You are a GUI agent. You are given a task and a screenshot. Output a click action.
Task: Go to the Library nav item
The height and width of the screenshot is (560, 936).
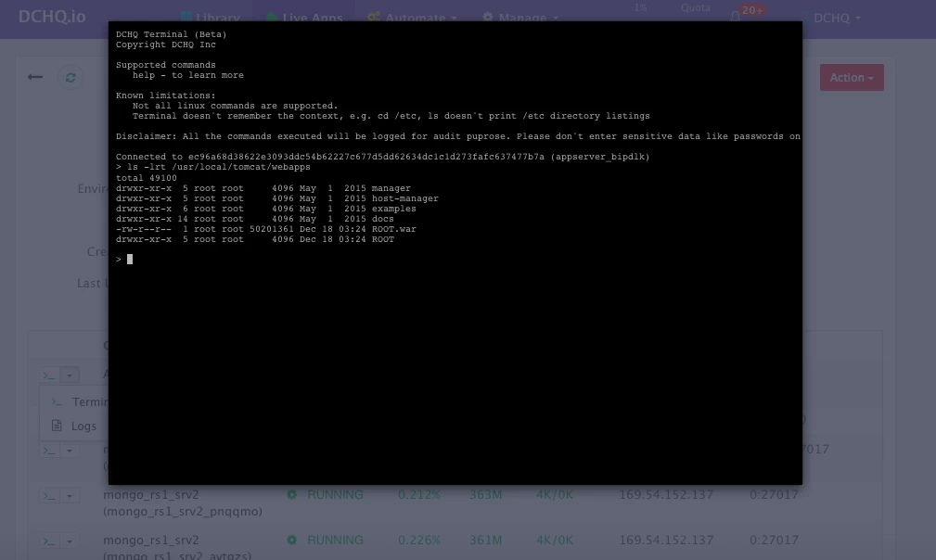click(x=211, y=18)
